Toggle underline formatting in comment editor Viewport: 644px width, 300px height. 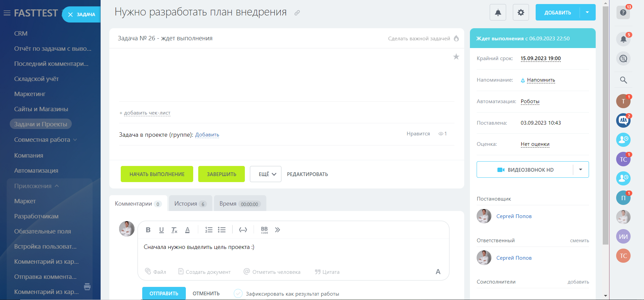(x=161, y=230)
